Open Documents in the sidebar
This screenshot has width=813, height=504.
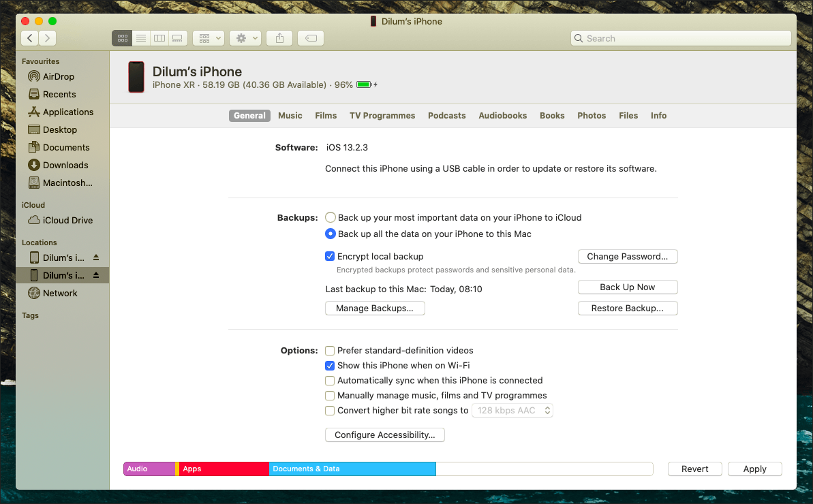pyautogui.click(x=59, y=148)
